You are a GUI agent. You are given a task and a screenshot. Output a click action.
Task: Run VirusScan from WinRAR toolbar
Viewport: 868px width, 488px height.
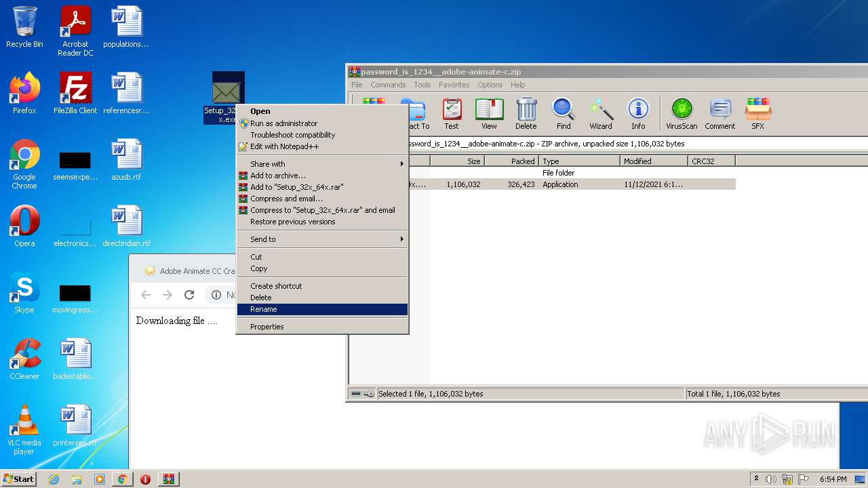coord(682,114)
